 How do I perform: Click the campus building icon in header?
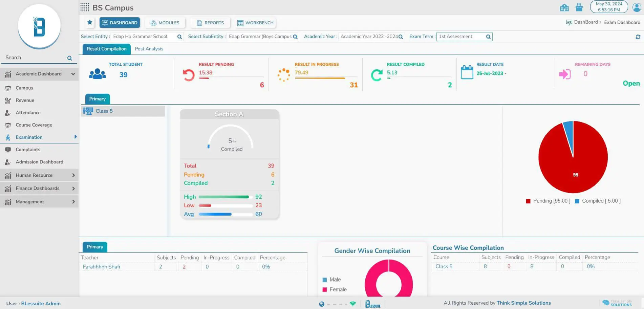(x=564, y=7)
